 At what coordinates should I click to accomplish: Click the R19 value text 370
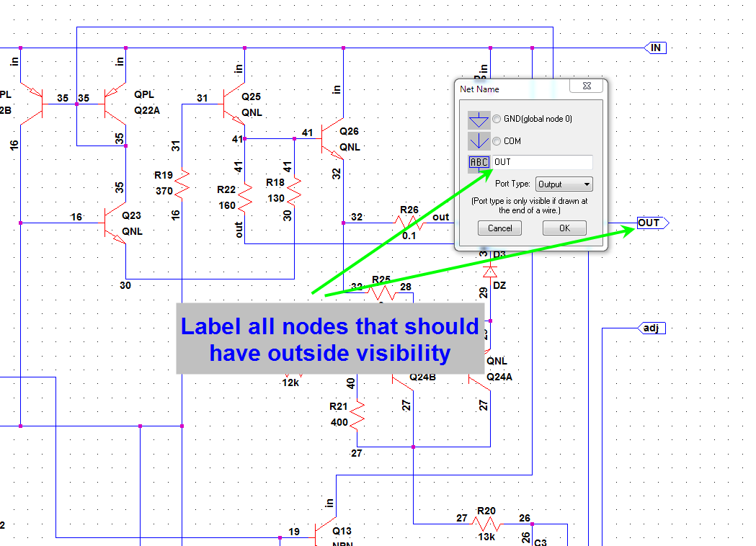point(164,192)
